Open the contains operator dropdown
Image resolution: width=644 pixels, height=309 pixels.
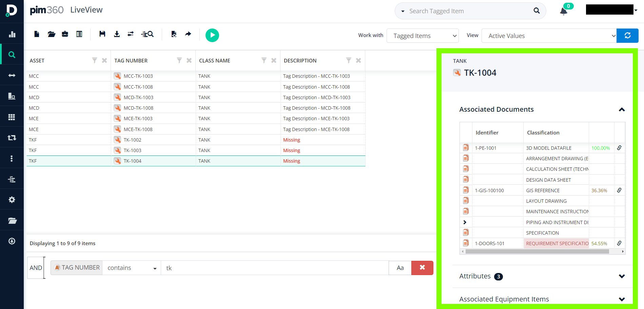click(132, 268)
